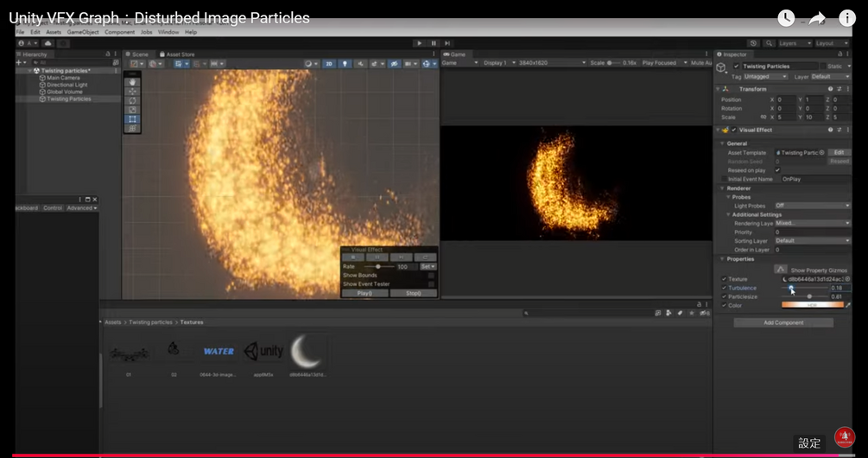
Task: Select the Hand tool in Scene view
Action: (132, 82)
